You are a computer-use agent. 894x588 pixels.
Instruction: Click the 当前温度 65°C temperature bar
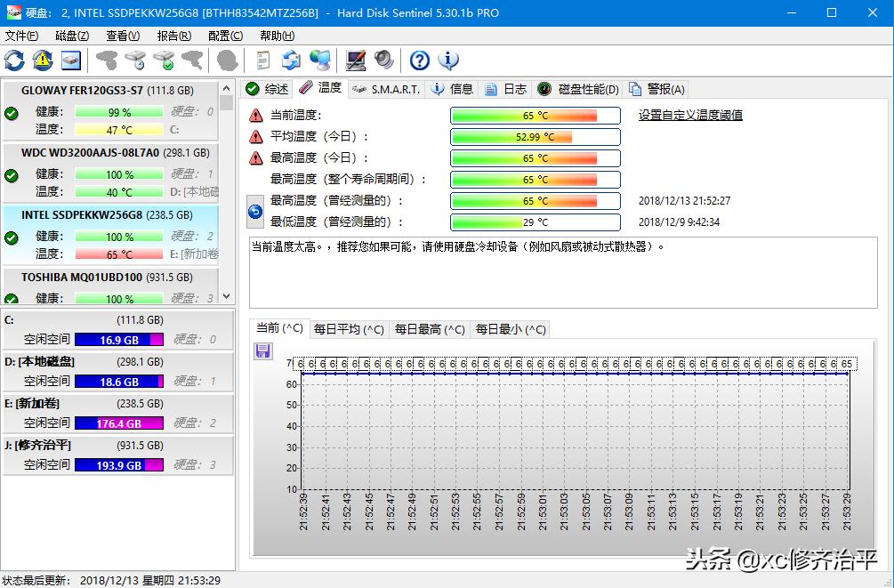pyautogui.click(x=536, y=115)
